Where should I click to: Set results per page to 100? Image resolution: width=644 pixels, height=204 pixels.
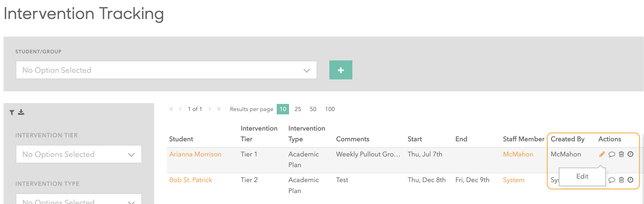[x=330, y=109]
